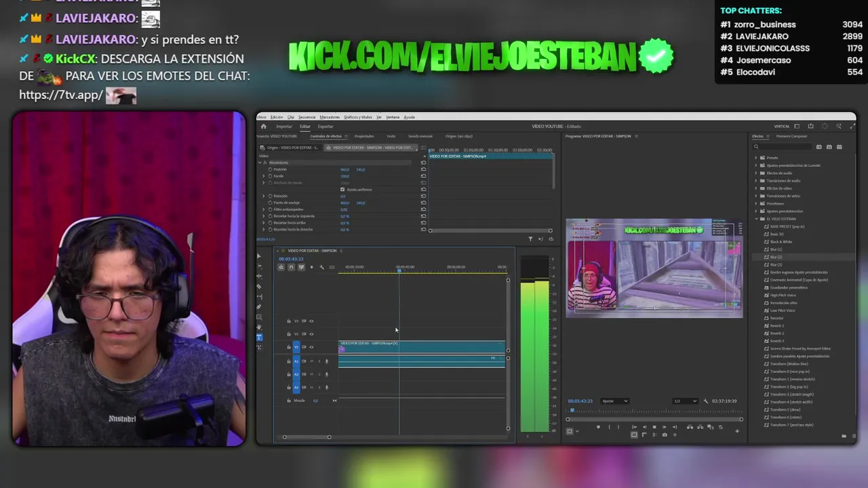Click the program monitor scrub bar
868x488 pixels.
(x=654, y=411)
